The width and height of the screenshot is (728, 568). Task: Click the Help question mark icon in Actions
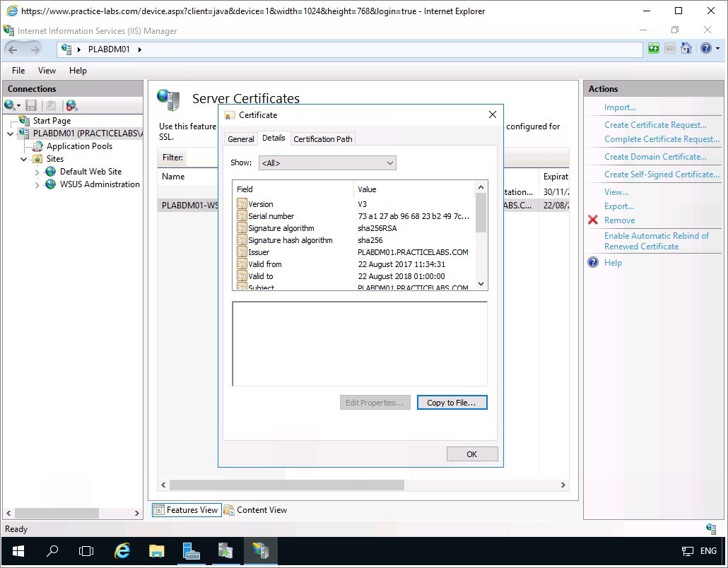tap(593, 263)
